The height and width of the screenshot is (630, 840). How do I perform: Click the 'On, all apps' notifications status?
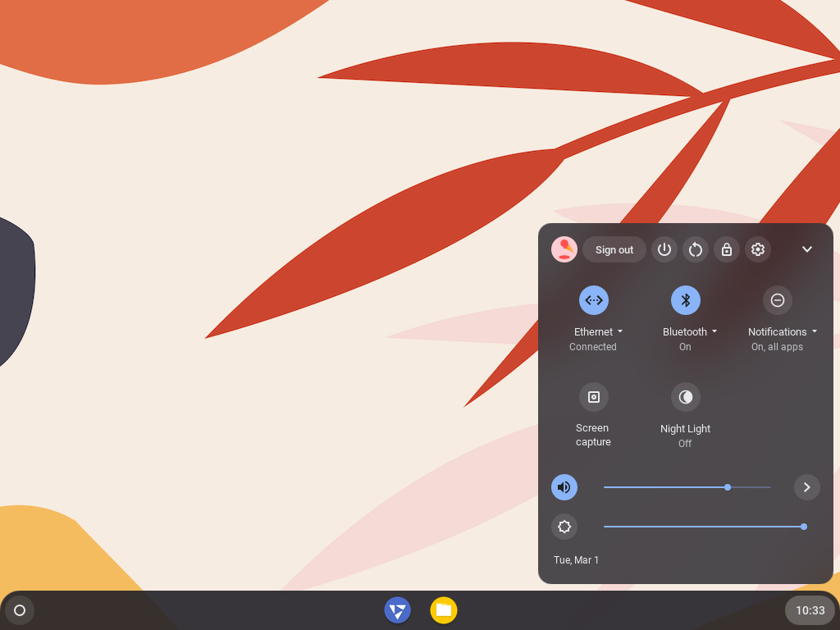click(777, 347)
